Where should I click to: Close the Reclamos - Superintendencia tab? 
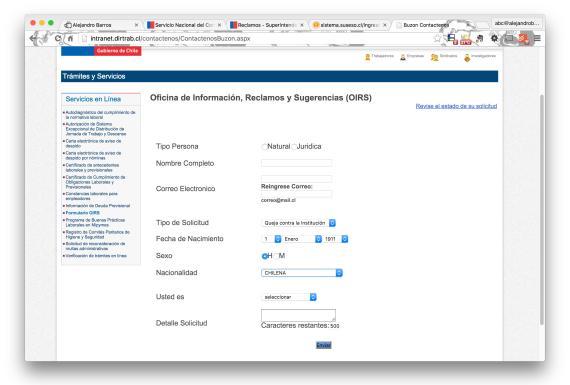click(x=302, y=25)
